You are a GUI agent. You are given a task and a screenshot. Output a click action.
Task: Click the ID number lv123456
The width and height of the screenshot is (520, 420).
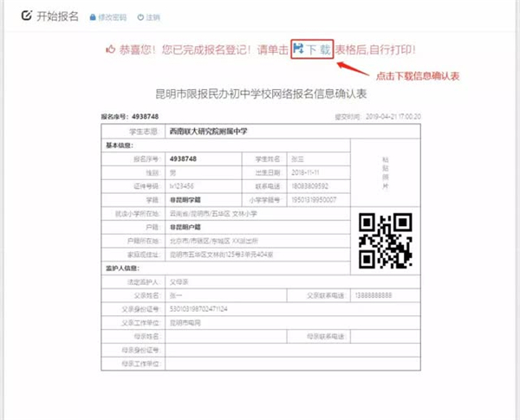(x=182, y=186)
